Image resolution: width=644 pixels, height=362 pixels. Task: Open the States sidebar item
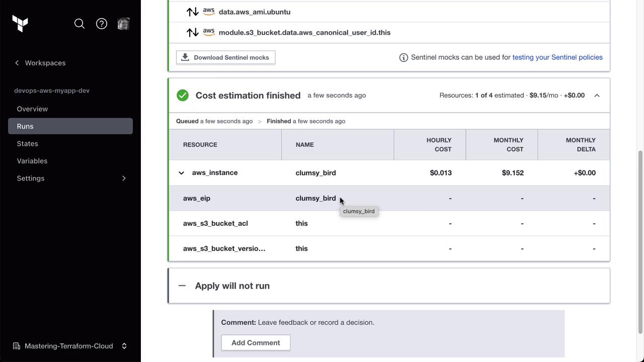tap(27, 144)
